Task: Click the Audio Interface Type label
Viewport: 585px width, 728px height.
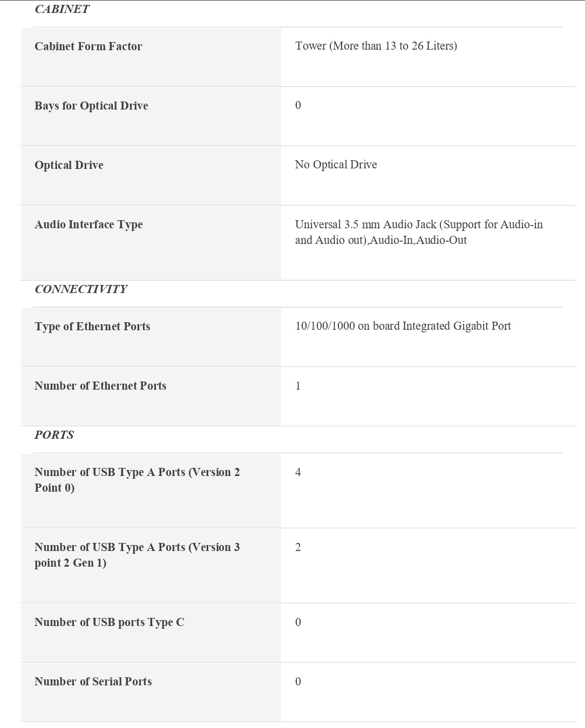Action: point(89,224)
